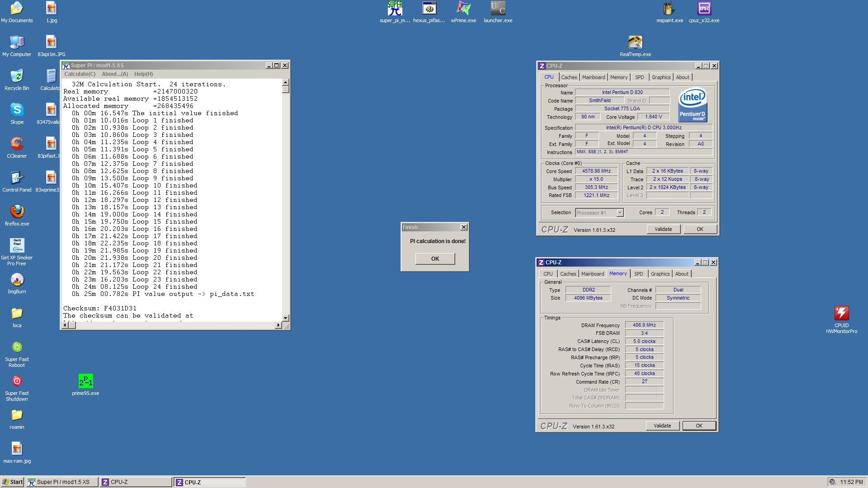Open wPrime.exe desktop icon
Viewport: 868px width, 488px height.
pos(463,11)
